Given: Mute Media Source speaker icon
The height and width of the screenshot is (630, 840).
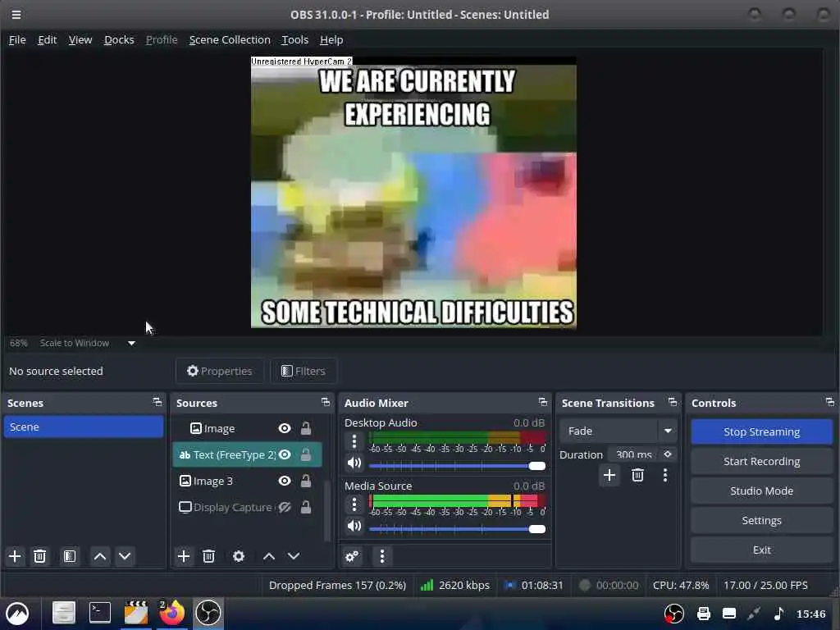Looking at the screenshot, I should coord(354,527).
